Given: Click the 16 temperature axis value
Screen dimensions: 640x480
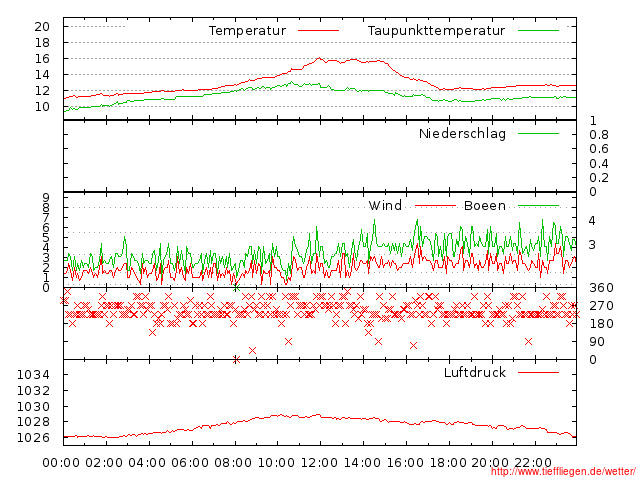Looking at the screenshot, I should [42, 59].
